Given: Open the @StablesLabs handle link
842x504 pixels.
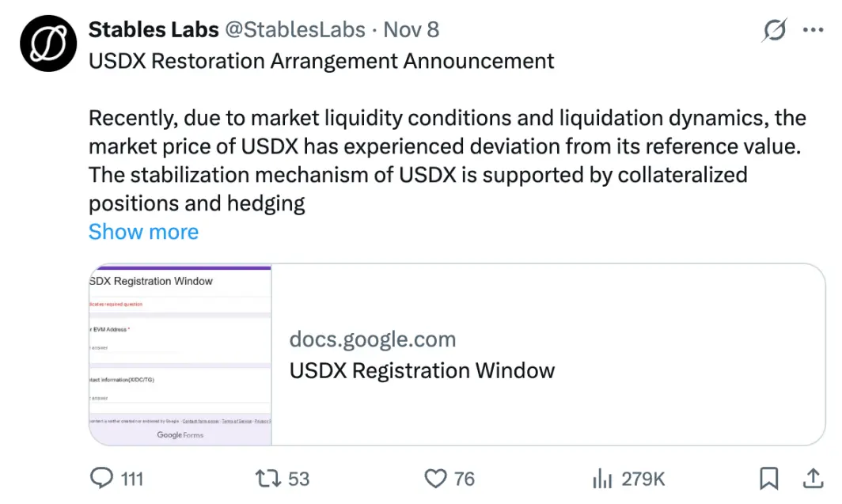Looking at the screenshot, I should coord(296,30).
